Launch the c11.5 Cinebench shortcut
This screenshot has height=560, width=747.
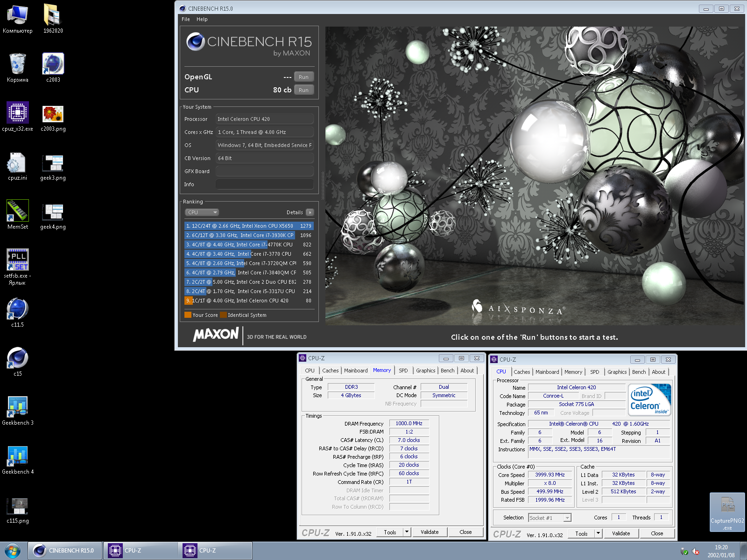tap(18, 313)
